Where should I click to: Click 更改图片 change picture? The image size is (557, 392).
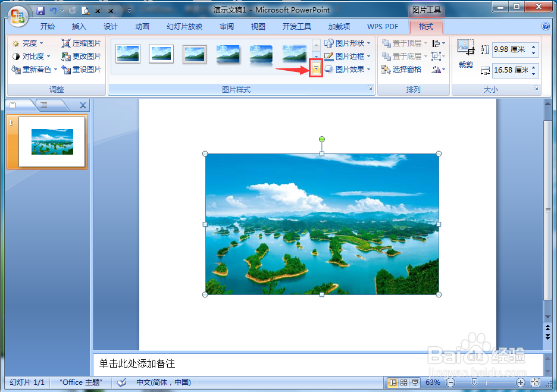(x=82, y=57)
